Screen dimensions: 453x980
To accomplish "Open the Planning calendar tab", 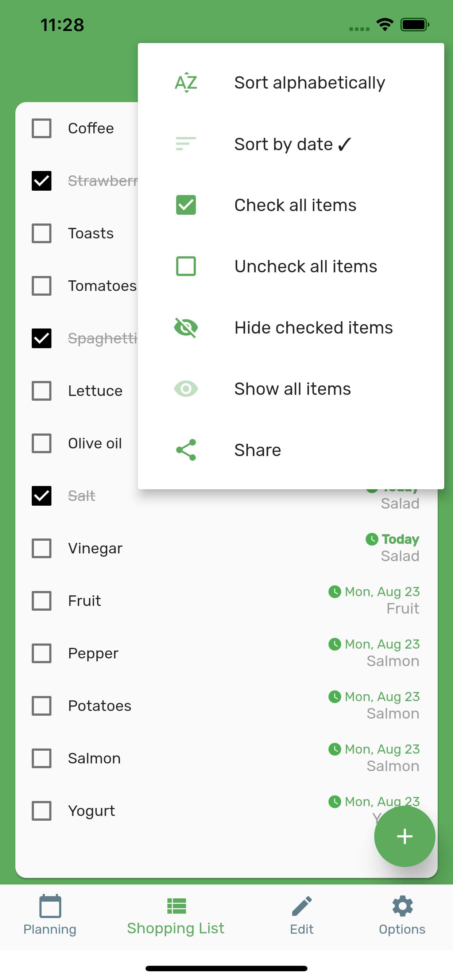I will pos(50,915).
